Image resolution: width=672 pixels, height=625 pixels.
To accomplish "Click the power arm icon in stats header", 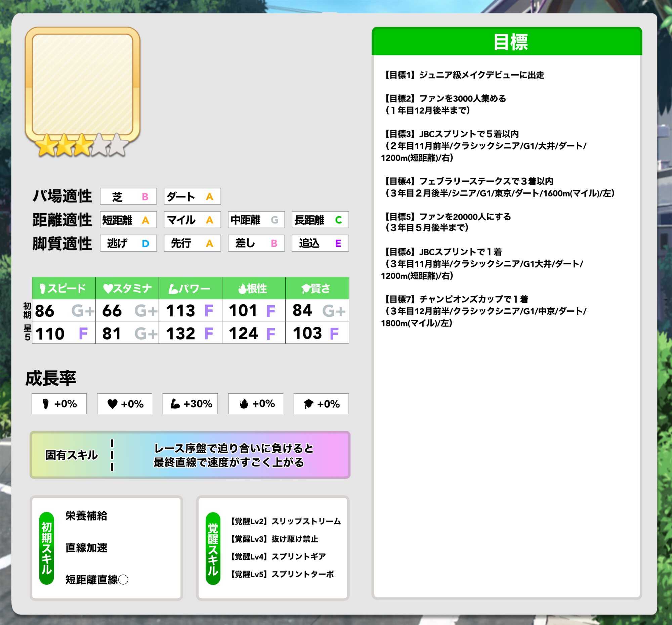I will [173, 289].
